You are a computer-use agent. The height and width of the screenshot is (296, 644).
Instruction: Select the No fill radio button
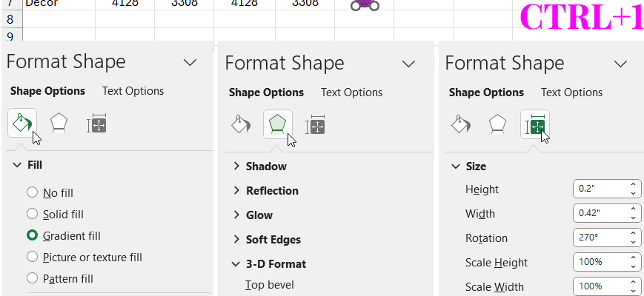click(x=32, y=192)
